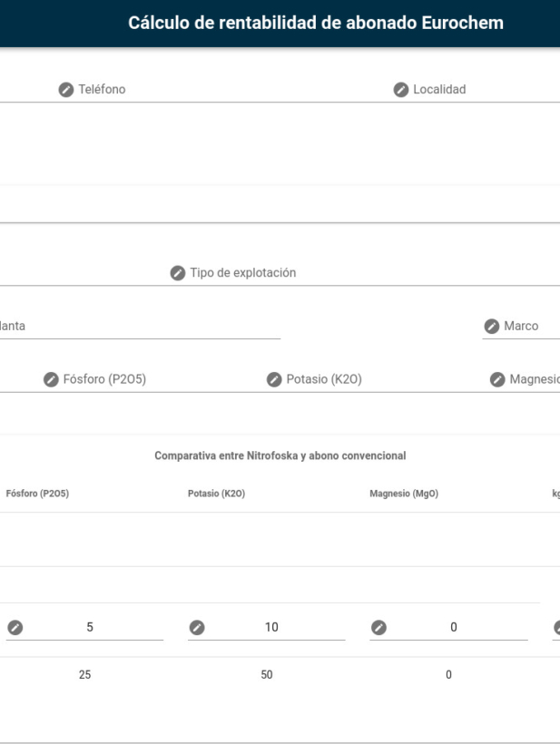This screenshot has height=744, width=560.
Task: Click the pencil icon beside Marco
Action: (x=491, y=326)
